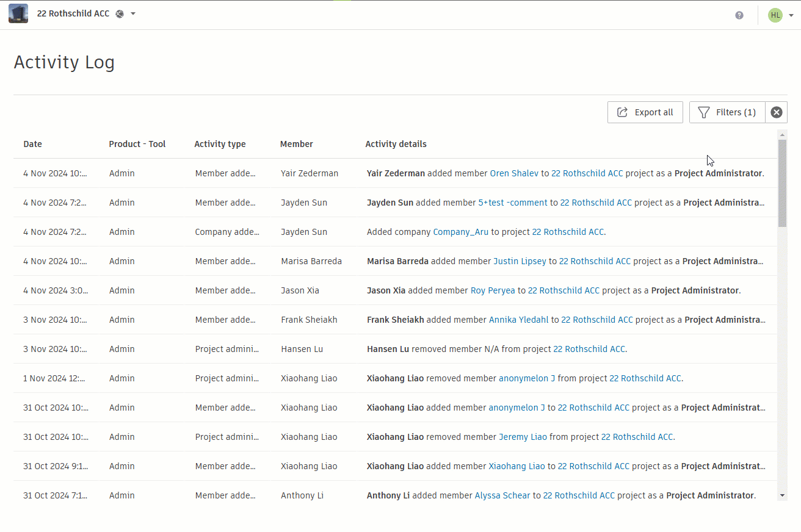Click the Activity type column header

tap(220, 145)
